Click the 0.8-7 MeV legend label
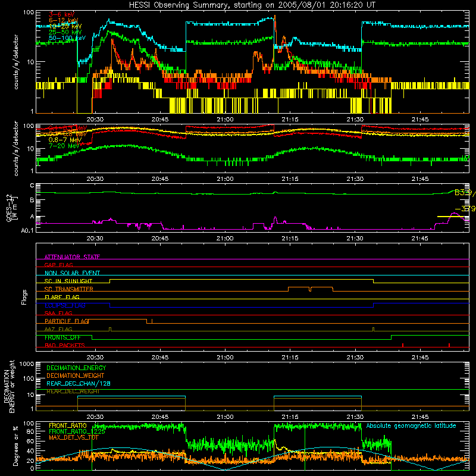 point(65,140)
